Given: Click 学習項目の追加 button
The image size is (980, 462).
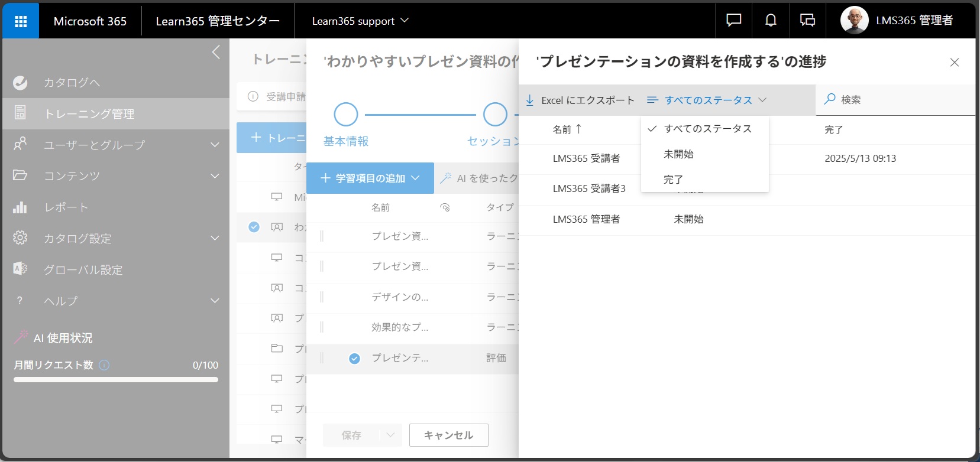Looking at the screenshot, I should [370, 178].
